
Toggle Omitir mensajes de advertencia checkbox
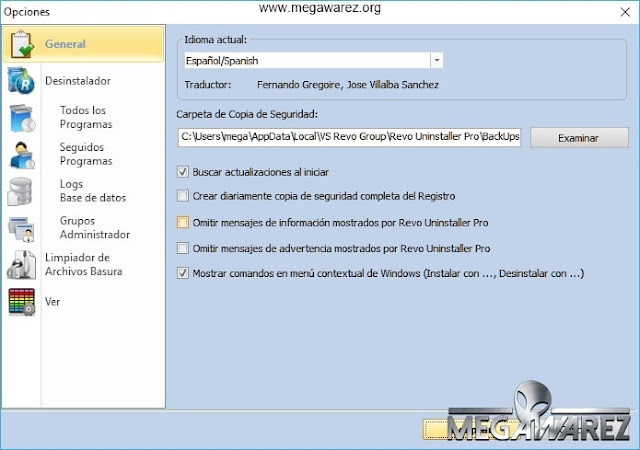pos(183,248)
